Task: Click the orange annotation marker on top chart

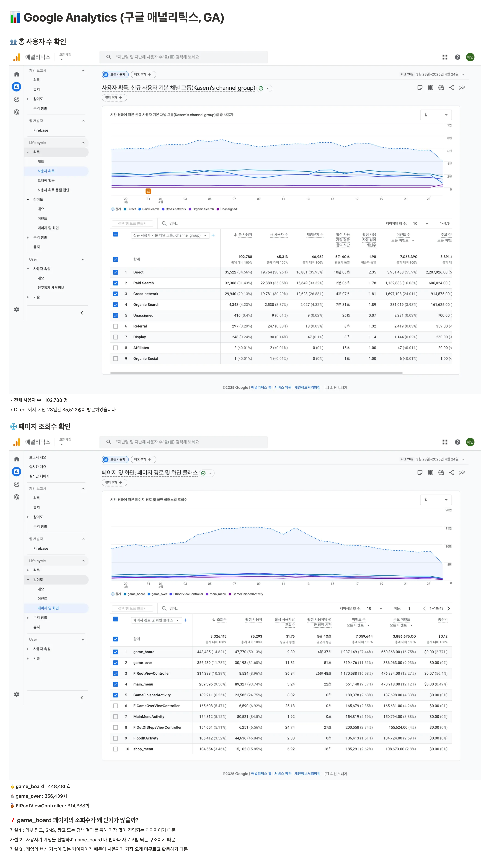Action: pos(148,191)
